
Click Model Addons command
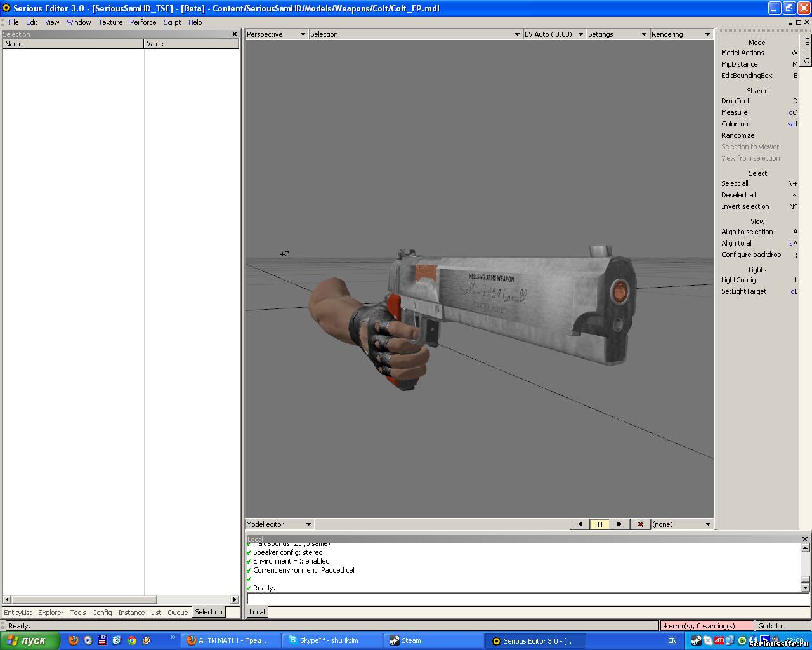(759, 53)
